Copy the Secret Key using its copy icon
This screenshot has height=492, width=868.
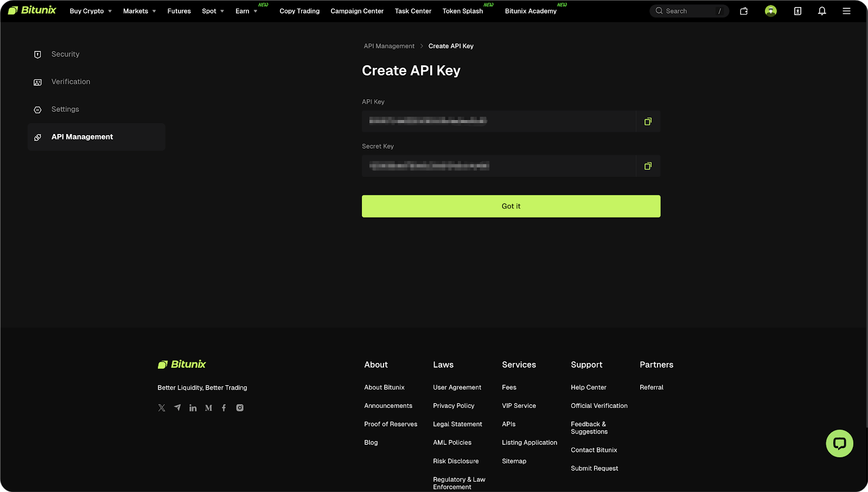[x=648, y=166]
